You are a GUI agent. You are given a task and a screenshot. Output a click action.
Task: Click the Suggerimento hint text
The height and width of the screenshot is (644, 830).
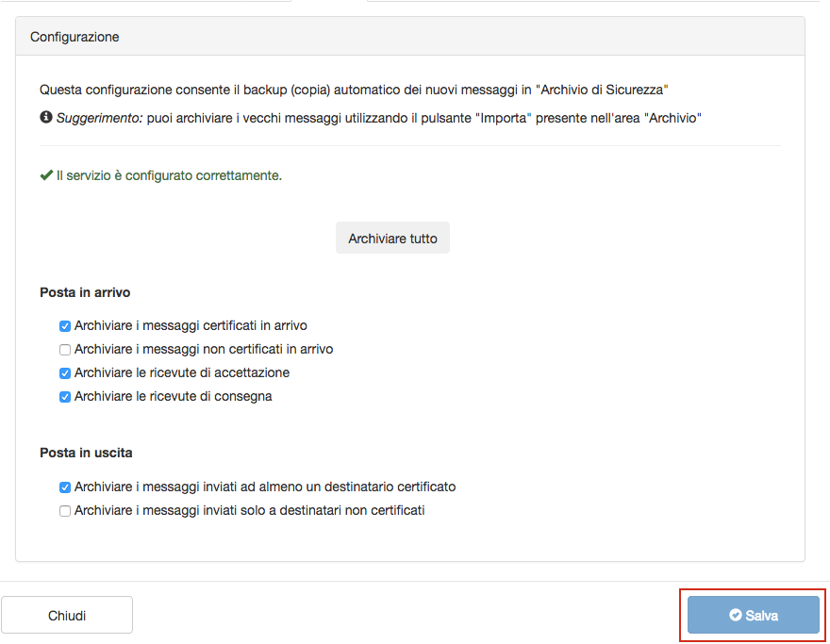coord(379,118)
